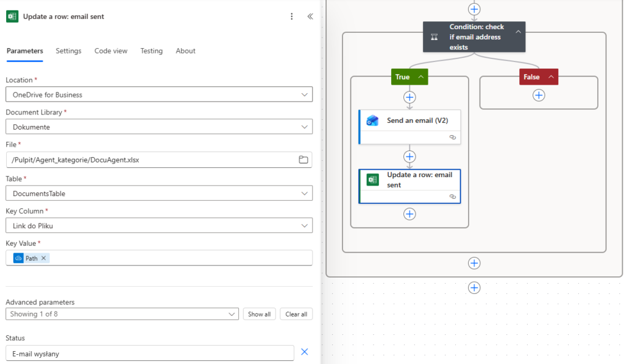Click the Excel icon on Update a row card

[x=373, y=180]
